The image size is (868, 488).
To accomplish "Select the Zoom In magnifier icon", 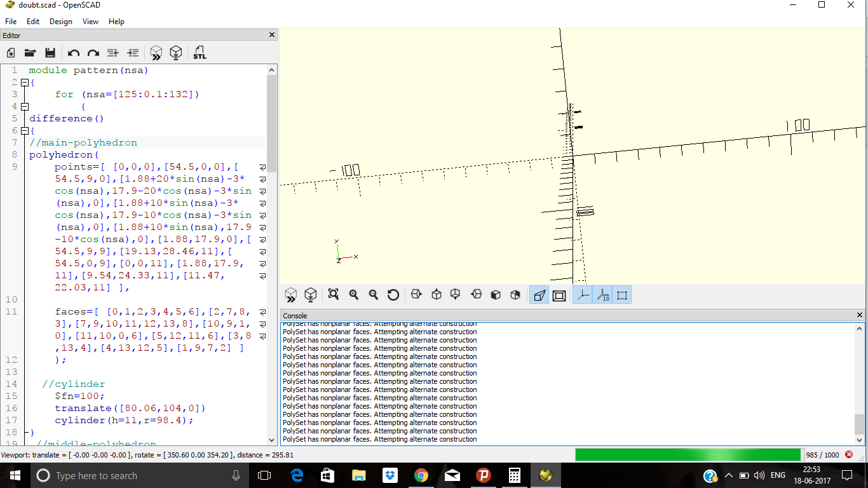I will pyautogui.click(x=353, y=294).
